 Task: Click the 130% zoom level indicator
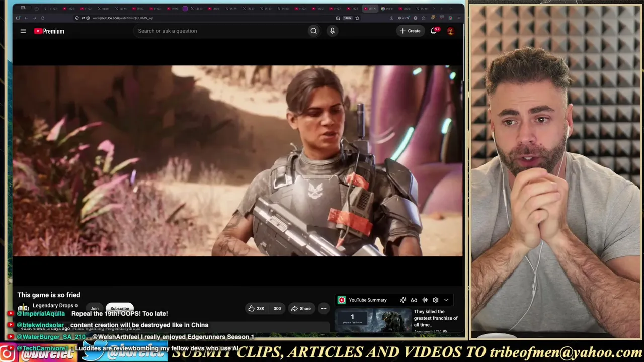click(x=347, y=18)
